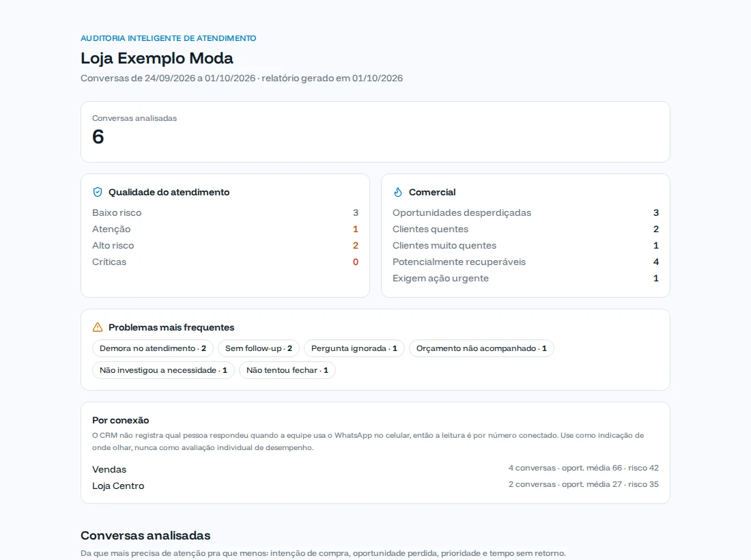
Task: Click the bottom 'Conversas analisadas' section heading
Action: pos(145,535)
